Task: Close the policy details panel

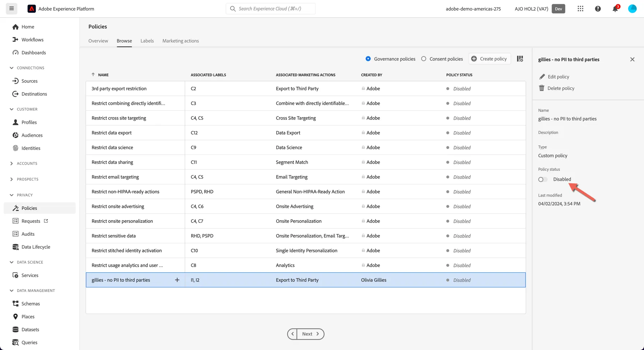Action: 632,59
